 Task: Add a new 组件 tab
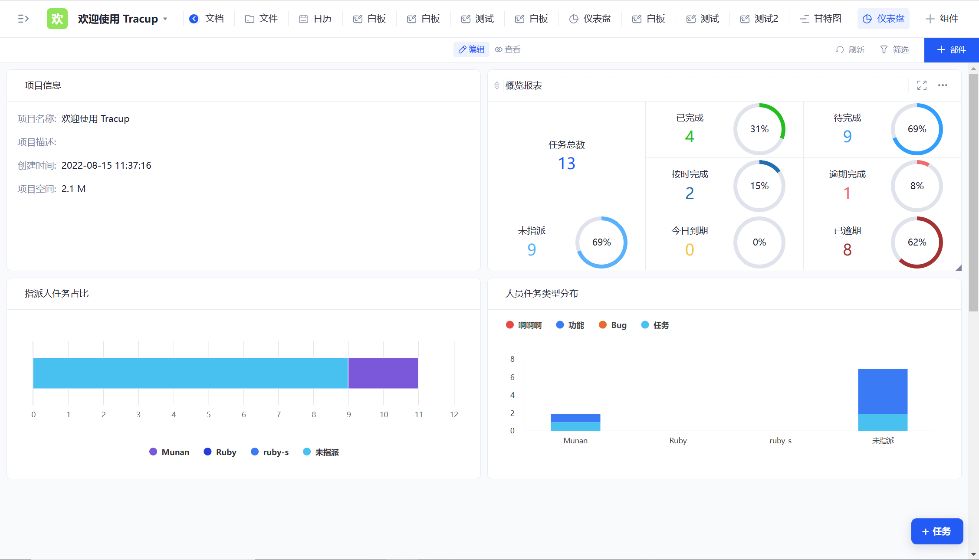point(942,19)
